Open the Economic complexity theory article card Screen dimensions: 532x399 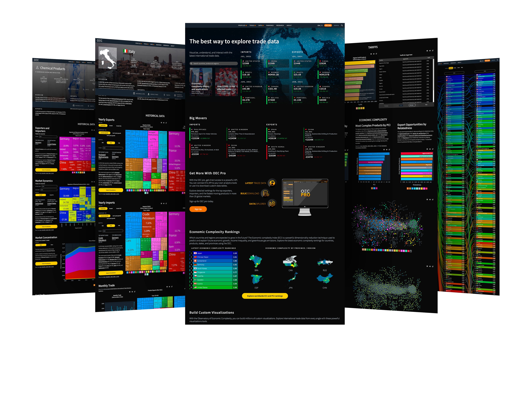201,82
